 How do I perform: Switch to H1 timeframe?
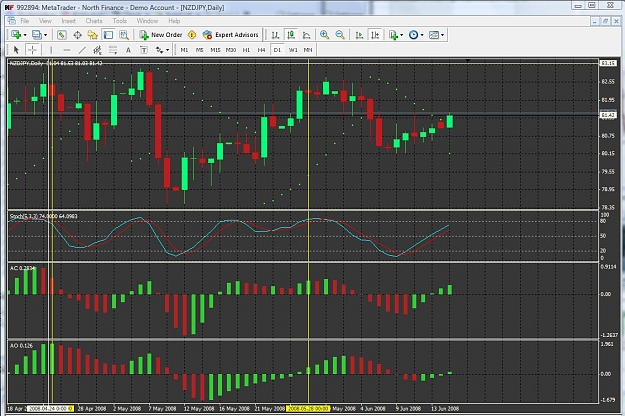click(x=246, y=50)
